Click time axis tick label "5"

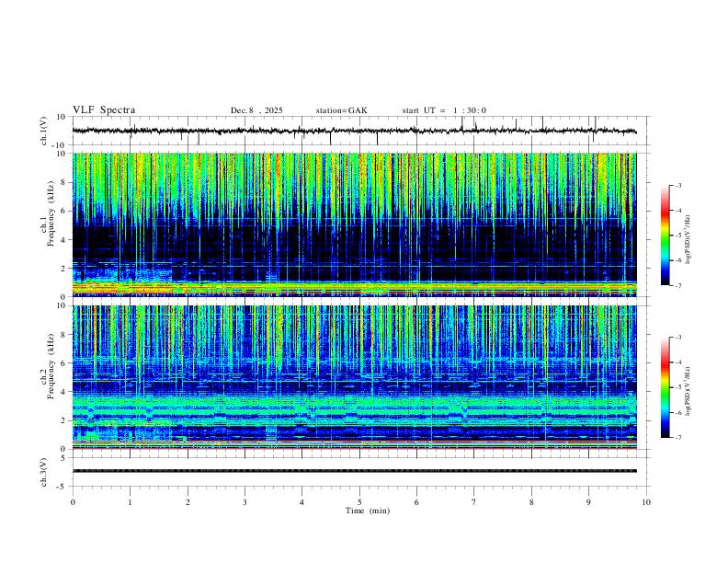359,502
